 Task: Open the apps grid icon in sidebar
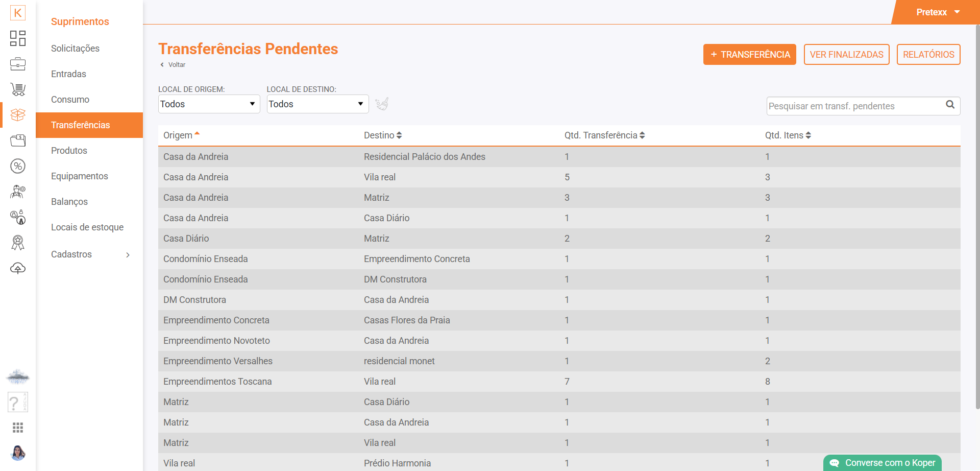(x=18, y=428)
